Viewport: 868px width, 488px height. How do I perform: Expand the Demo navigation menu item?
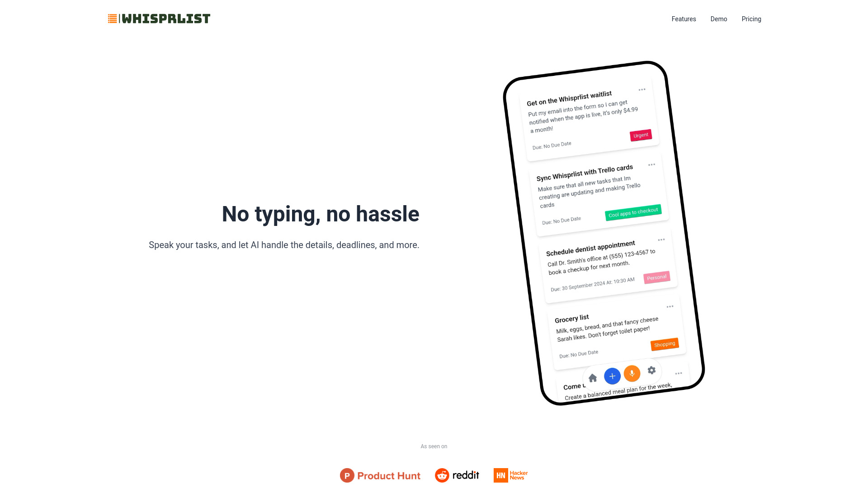[x=718, y=19]
